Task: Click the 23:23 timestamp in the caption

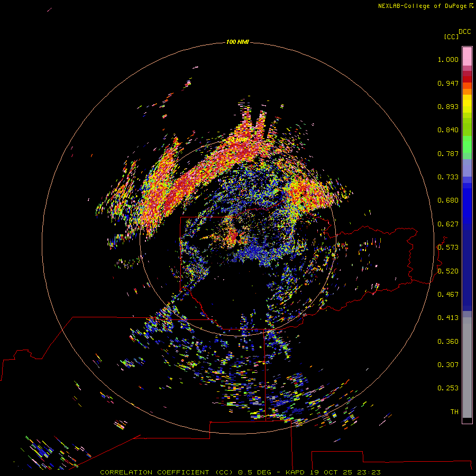Action: (x=369, y=472)
